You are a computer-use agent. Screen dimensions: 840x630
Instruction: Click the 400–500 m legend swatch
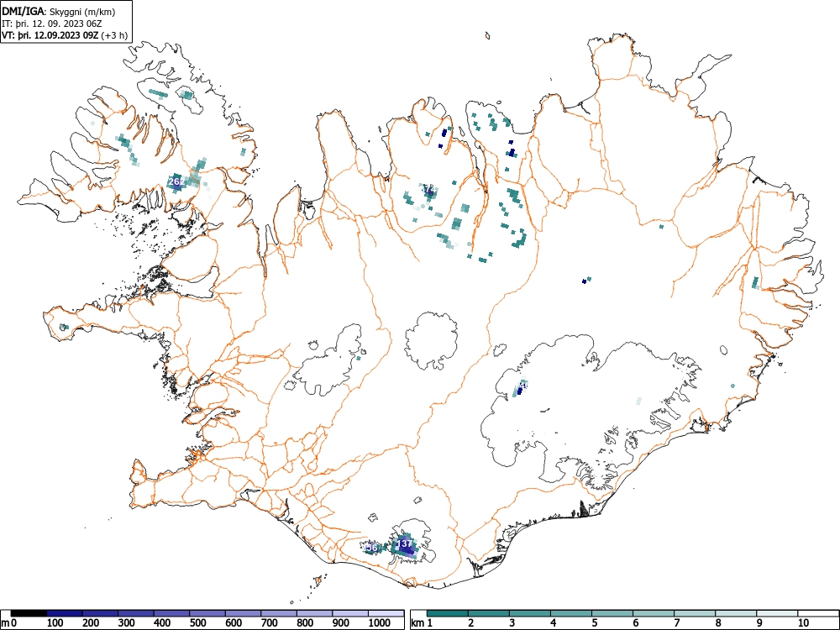pos(171,613)
